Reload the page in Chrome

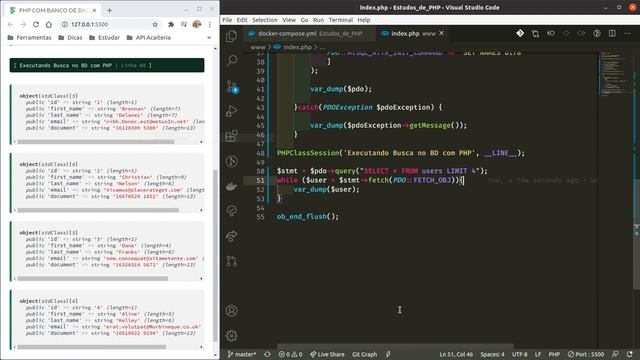click(x=36, y=24)
